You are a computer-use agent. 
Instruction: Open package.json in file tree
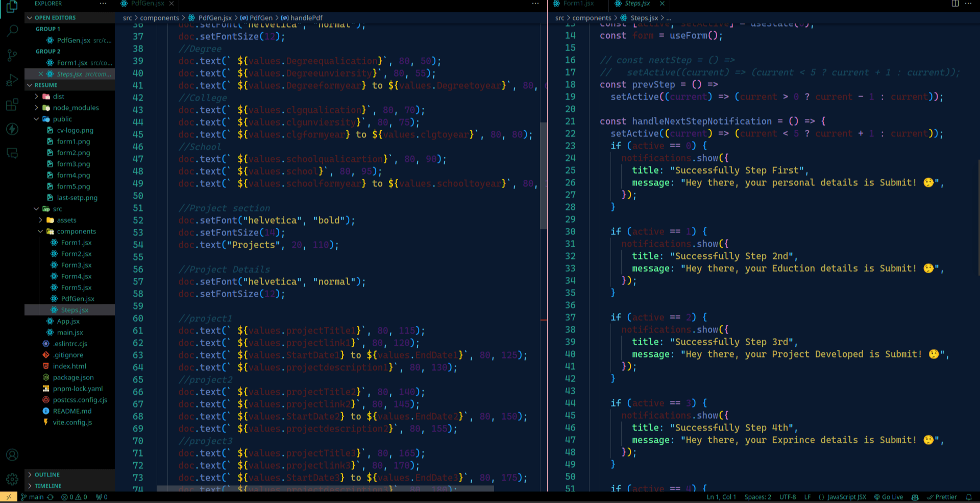(70, 377)
